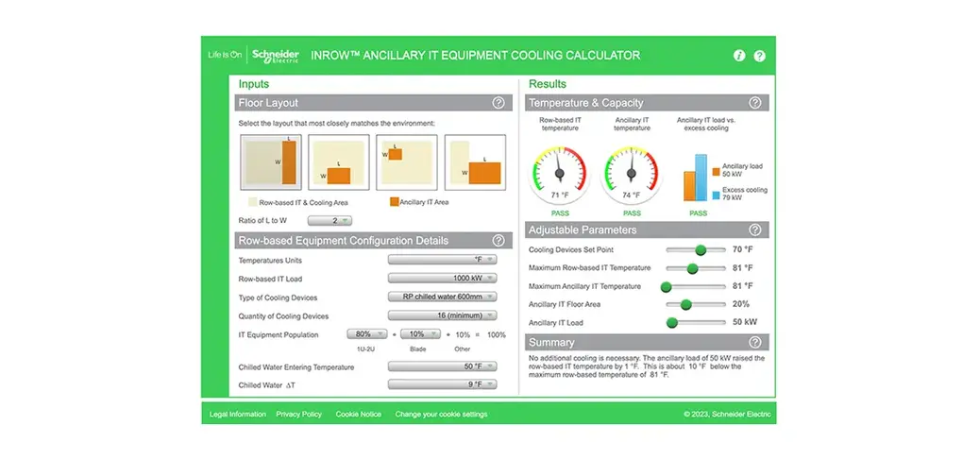Open the Temperatures Units dropdown
Image resolution: width=980 pixels, height=459 pixels.
click(443, 260)
